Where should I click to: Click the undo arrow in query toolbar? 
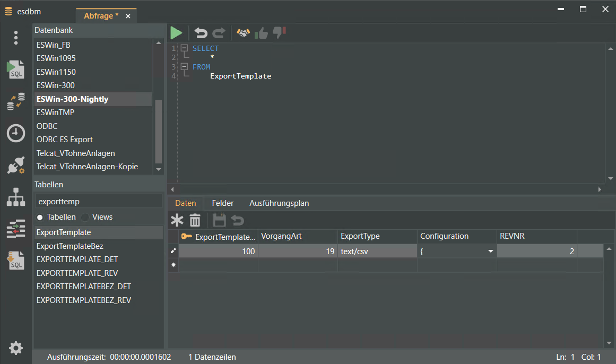pyautogui.click(x=201, y=33)
